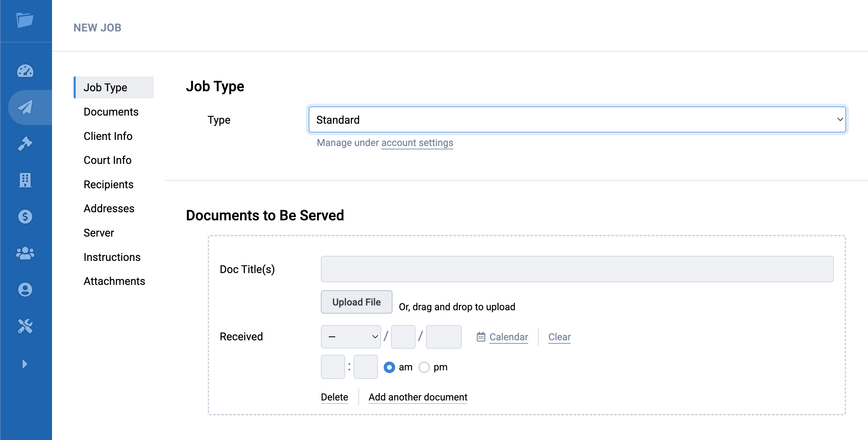Open the month dropdown in Received row
The width and height of the screenshot is (868, 440).
(x=350, y=337)
